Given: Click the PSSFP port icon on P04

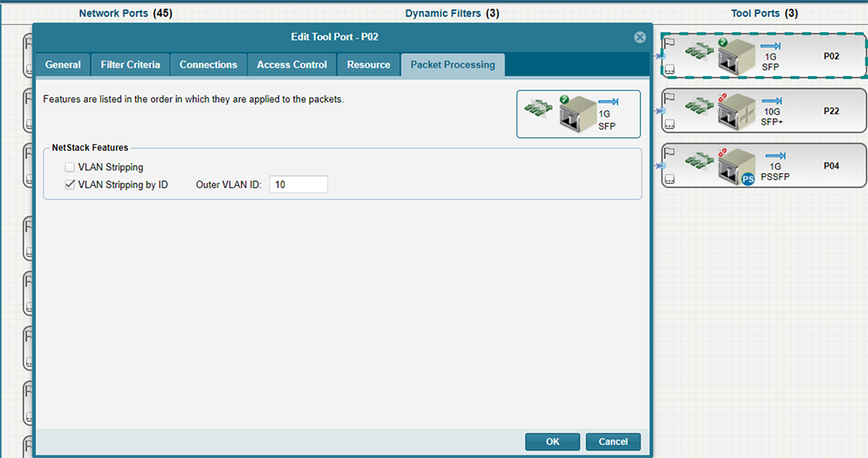Looking at the screenshot, I should 733,167.
